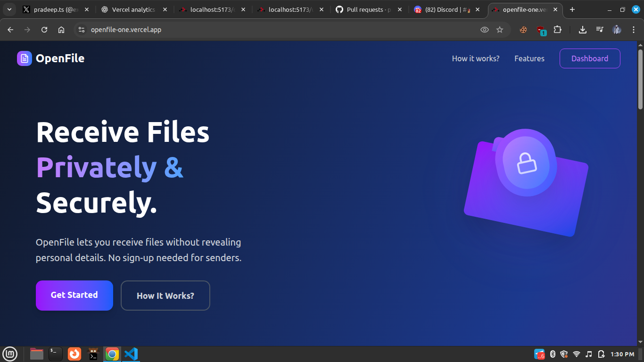
Task: View site information in the address bar
Action: (82, 30)
